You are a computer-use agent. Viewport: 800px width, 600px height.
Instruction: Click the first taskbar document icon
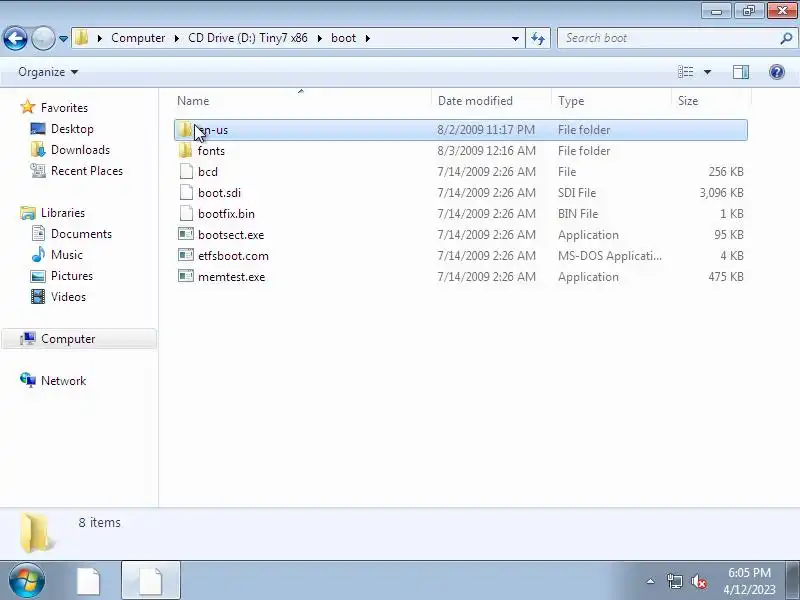click(x=89, y=581)
